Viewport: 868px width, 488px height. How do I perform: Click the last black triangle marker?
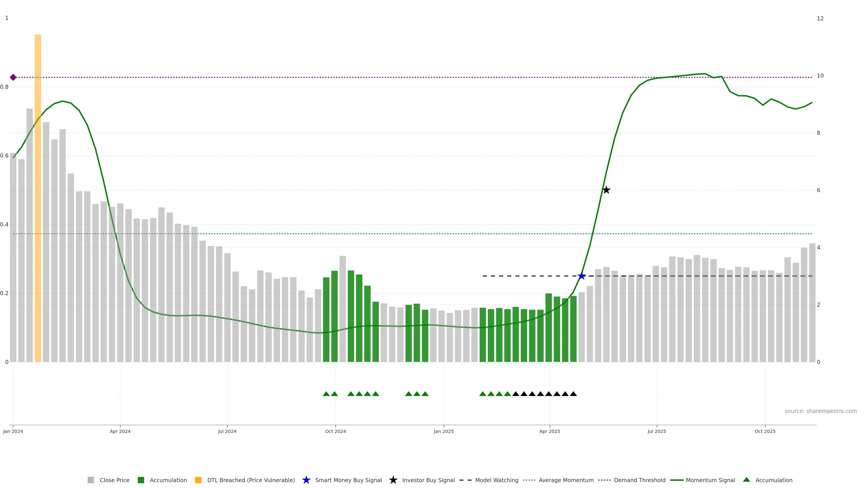[573, 394]
